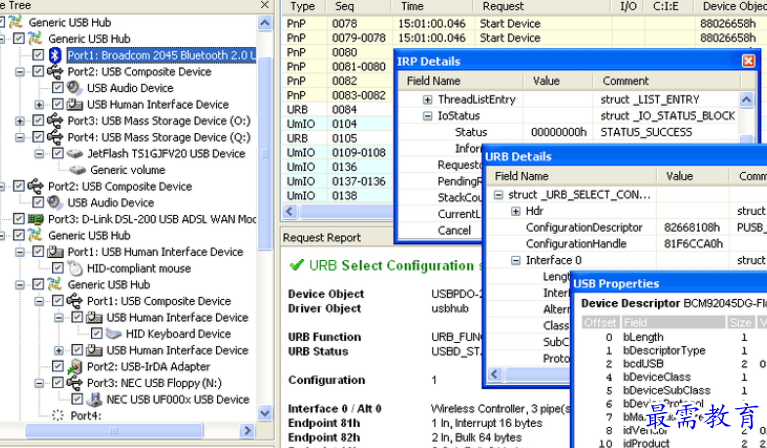This screenshot has height=448, width=767.
Task: Click the USB icon of Port3 Mass Storage (O:)
Action: click(x=55, y=121)
